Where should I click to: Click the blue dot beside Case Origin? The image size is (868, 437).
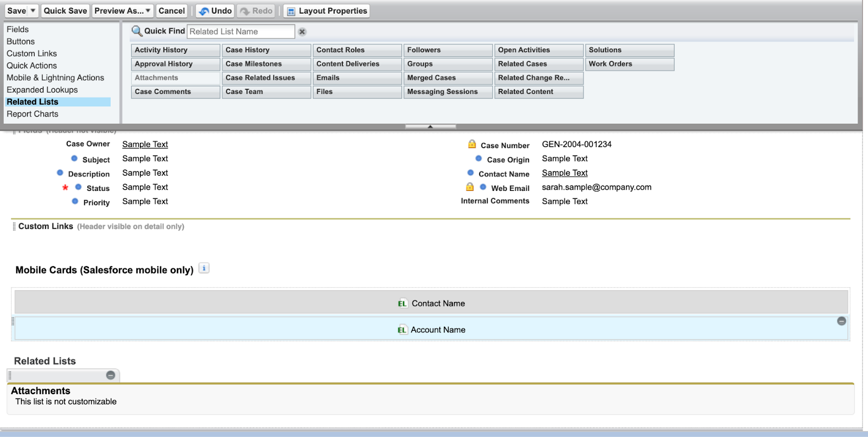(478, 158)
